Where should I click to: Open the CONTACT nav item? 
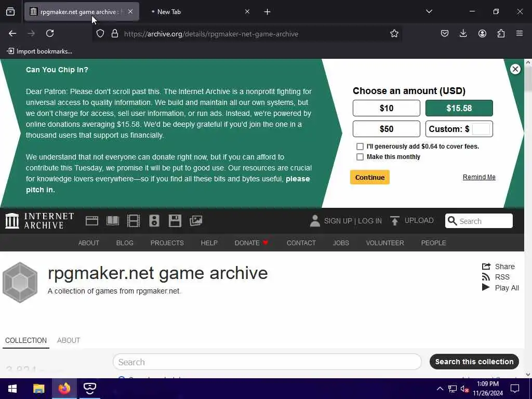pos(301,243)
